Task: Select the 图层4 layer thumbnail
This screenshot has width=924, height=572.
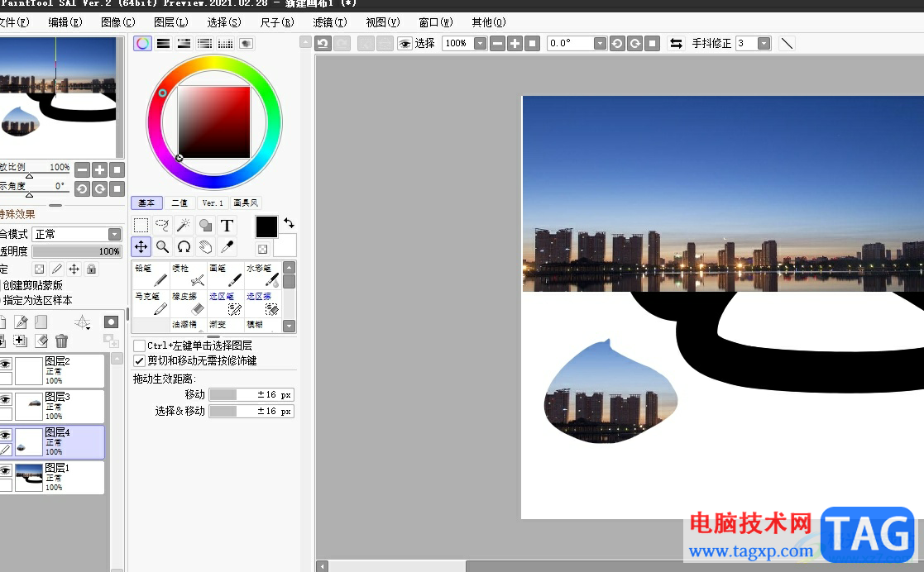Action: [x=29, y=442]
